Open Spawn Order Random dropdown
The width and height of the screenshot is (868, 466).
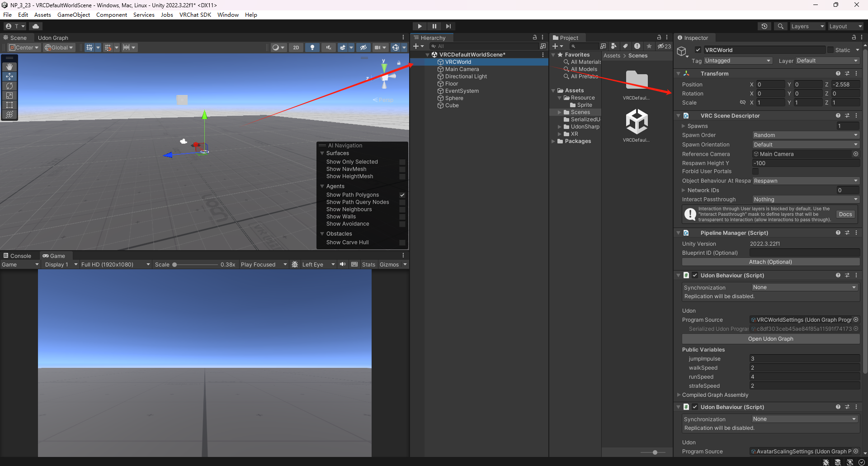click(806, 135)
